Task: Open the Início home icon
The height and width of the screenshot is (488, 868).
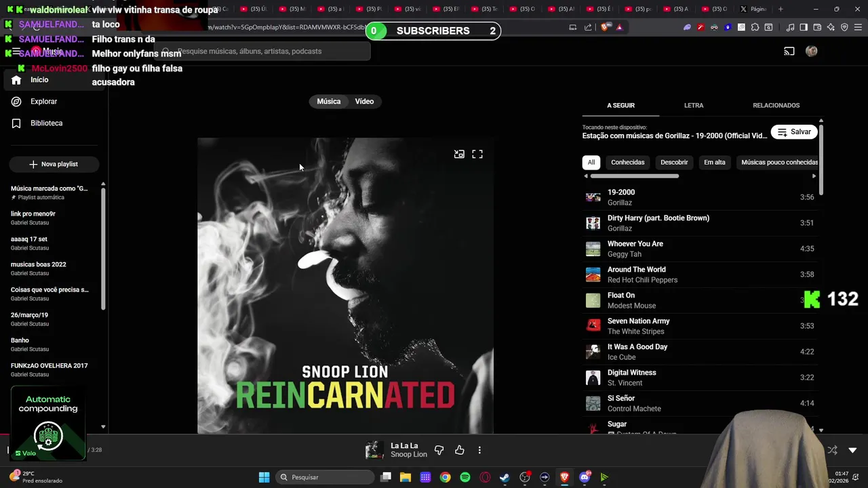Action: [x=16, y=80]
